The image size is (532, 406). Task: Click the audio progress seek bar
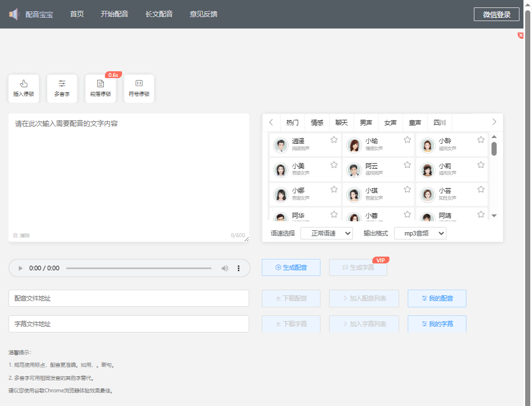(139, 268)
